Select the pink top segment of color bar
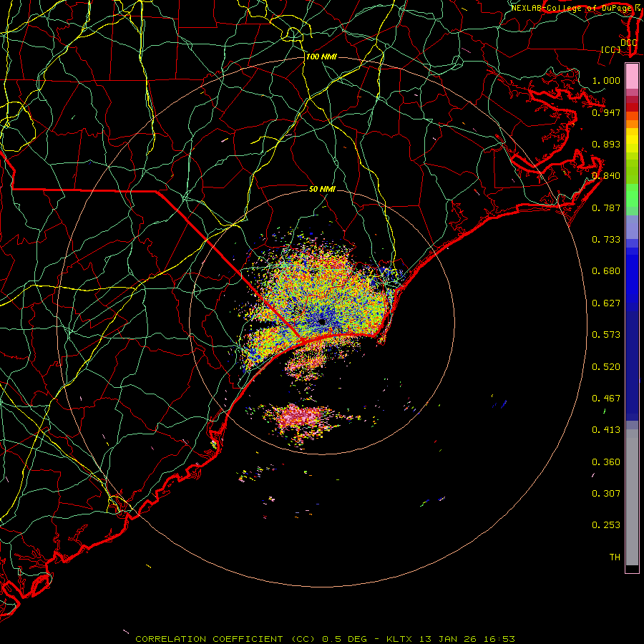Screen dimensions: 644x644 pyautogui.click(x=632, y=77)
